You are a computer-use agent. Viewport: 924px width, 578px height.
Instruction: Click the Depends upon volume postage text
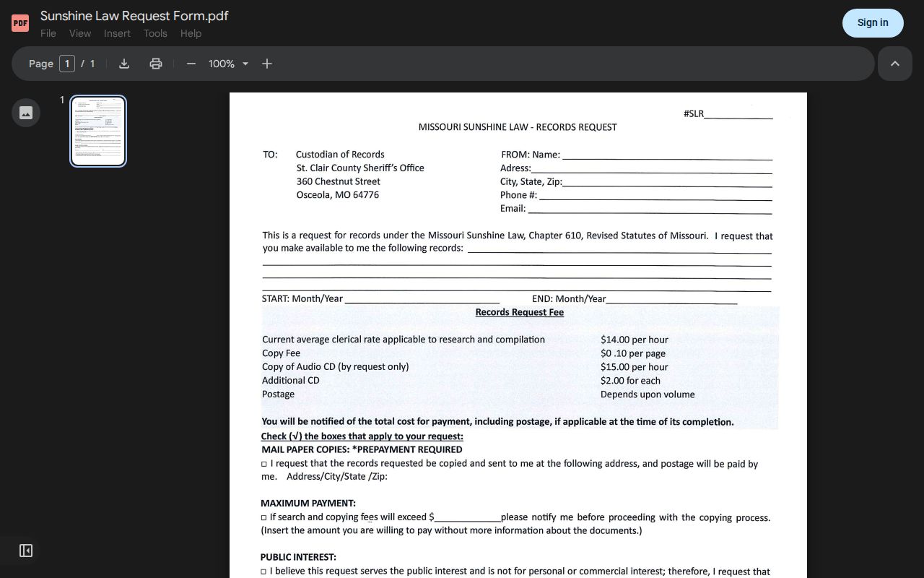tap(648, 394)
